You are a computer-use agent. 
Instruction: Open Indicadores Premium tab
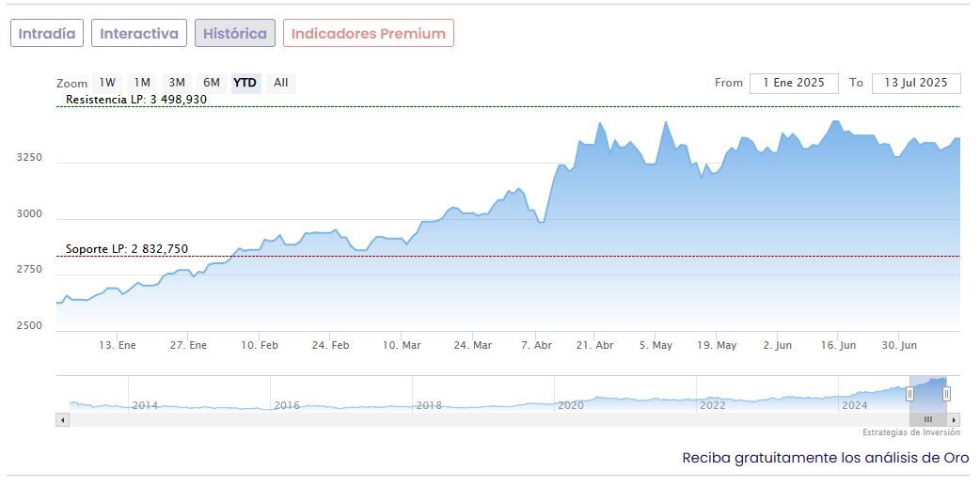pyautogui.click(x=369, y=34)
